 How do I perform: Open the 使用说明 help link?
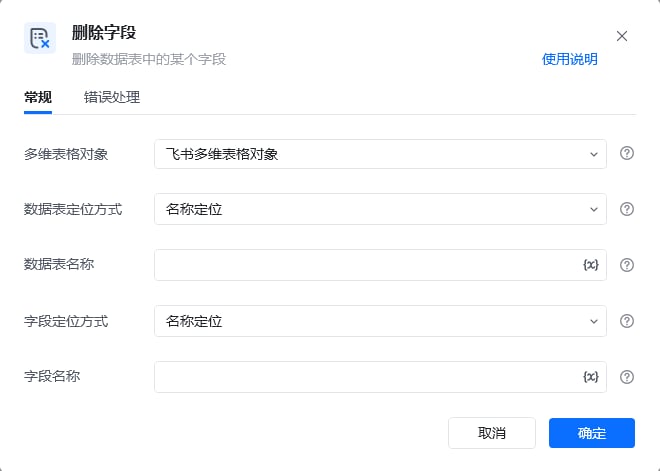tap(570, 59)
